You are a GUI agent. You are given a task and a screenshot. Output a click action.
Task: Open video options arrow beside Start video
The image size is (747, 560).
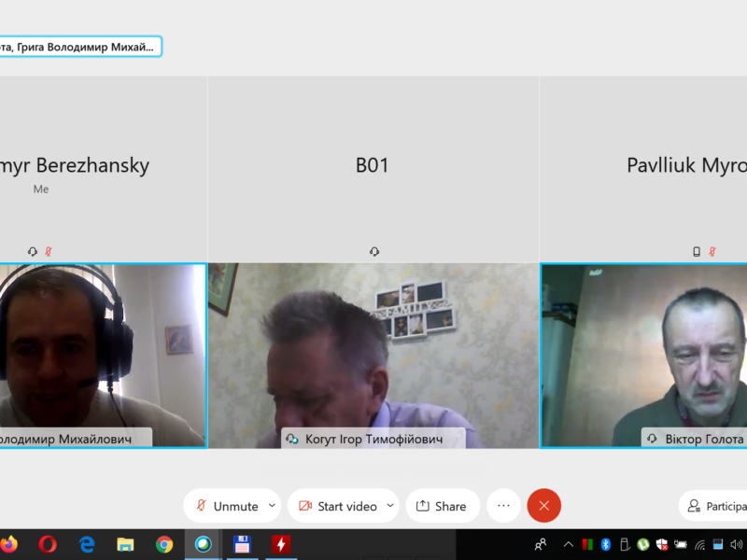tap(390, 506)
